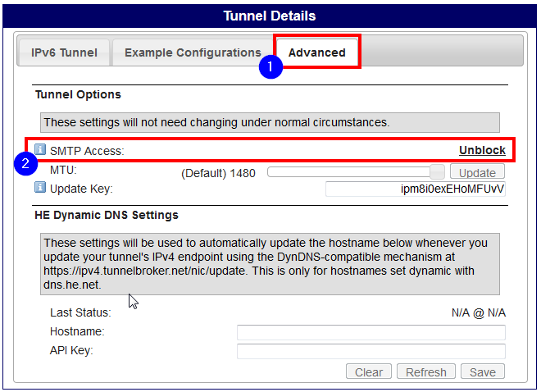Screen dimensions: 541x392
Task: Focus the Hostname input field
Action: [371, 332]
